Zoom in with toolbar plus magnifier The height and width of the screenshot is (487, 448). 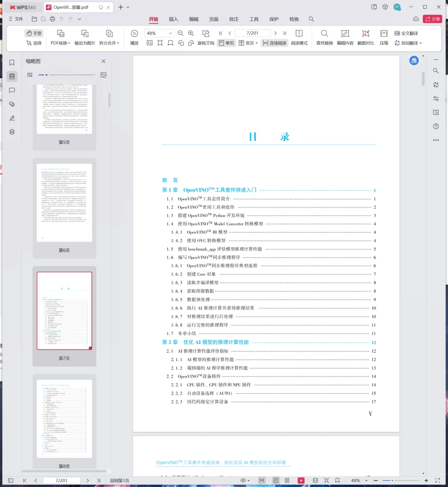(191, 33)
